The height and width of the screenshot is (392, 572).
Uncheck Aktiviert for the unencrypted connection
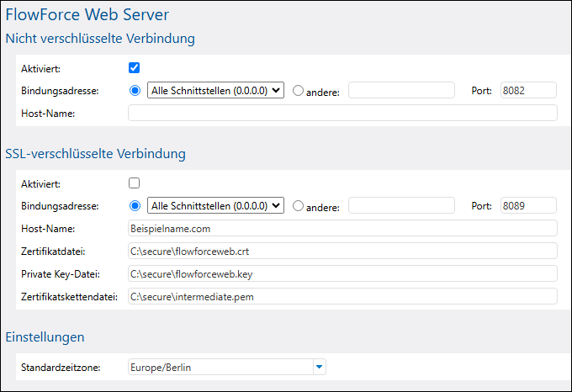134,68
